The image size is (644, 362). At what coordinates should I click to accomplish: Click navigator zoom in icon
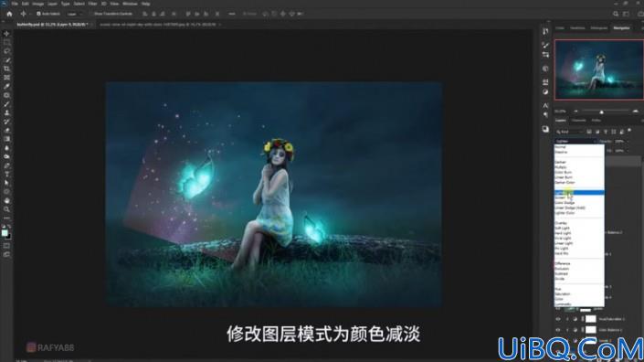pos(636,112)
